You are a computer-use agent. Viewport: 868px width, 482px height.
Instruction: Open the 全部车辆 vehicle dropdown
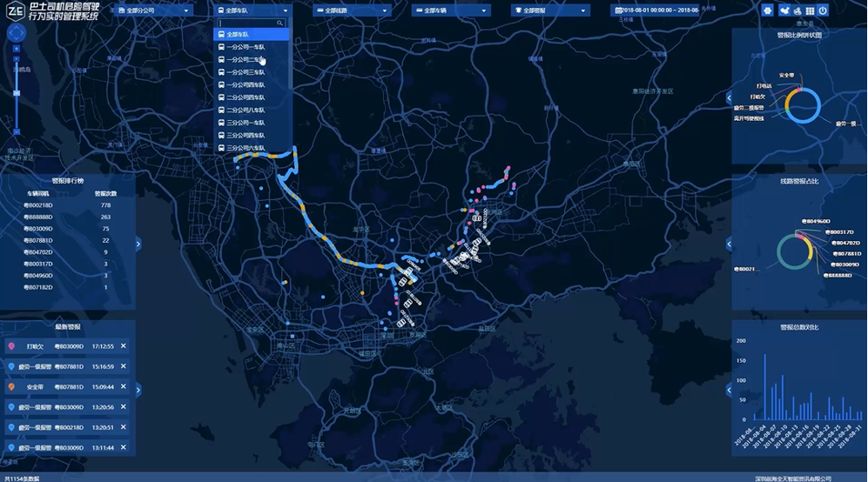coord(451,10)
